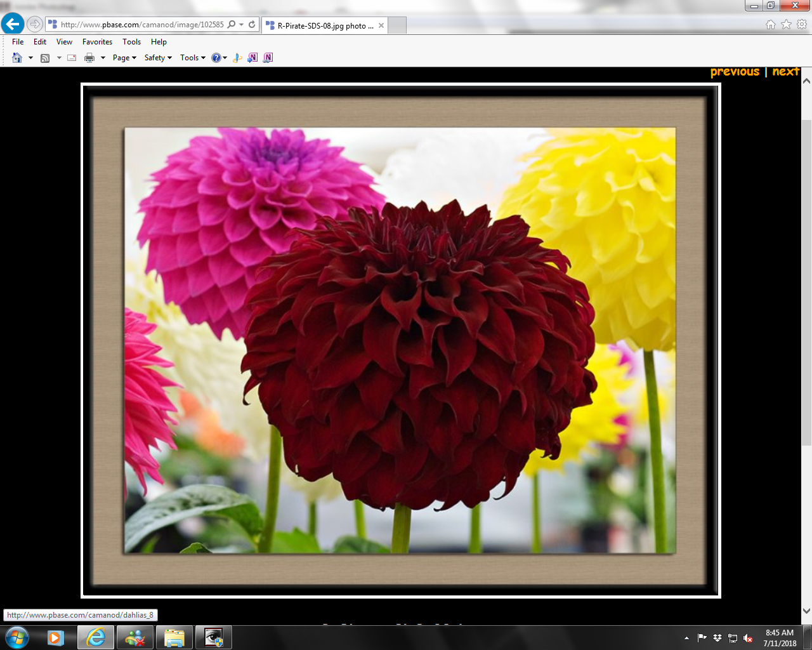This screenshot has width=812, height=650.
Task: Click the OneNote Linked Notes icon
Action: (268, 58)
